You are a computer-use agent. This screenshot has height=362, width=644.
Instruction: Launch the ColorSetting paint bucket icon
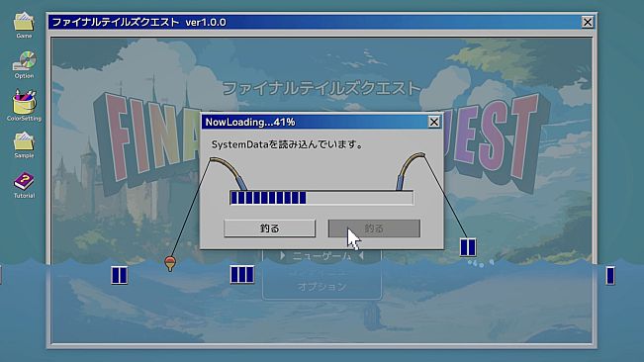(24, 105)
